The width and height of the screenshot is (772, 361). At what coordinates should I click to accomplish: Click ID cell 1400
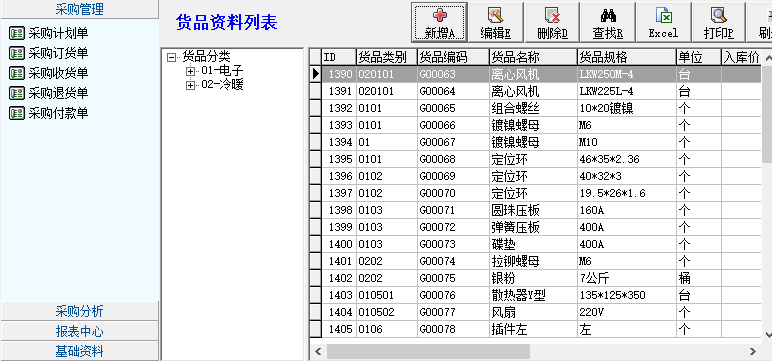(x=339, y=244)
